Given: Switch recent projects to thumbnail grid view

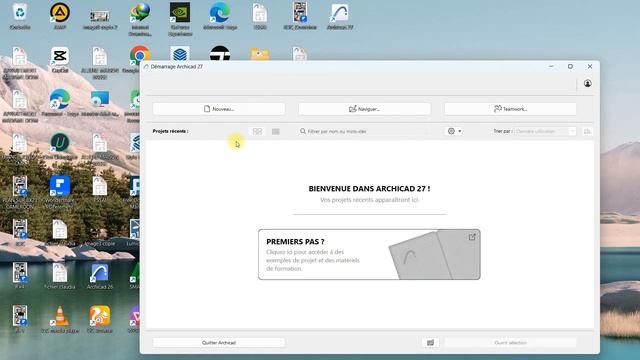Looking at the screenshot, I should coord(257,131).
